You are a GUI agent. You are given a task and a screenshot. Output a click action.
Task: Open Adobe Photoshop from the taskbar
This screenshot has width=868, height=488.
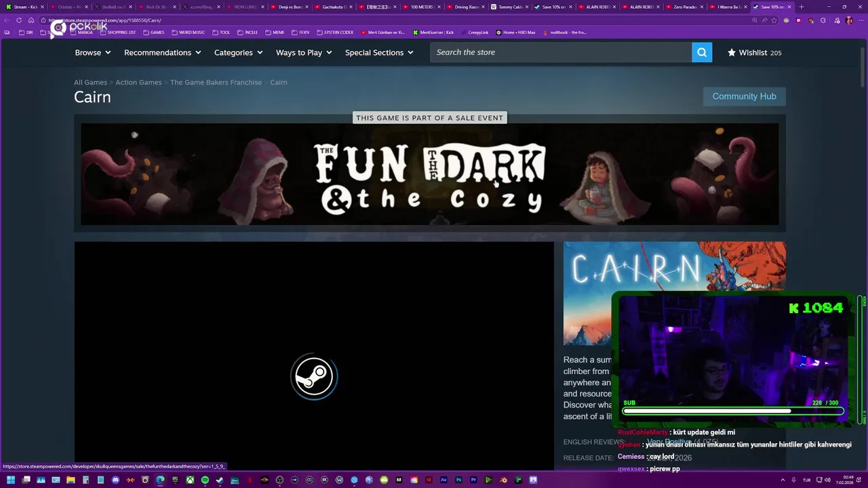pyautogui.click(x=458, y=480)
